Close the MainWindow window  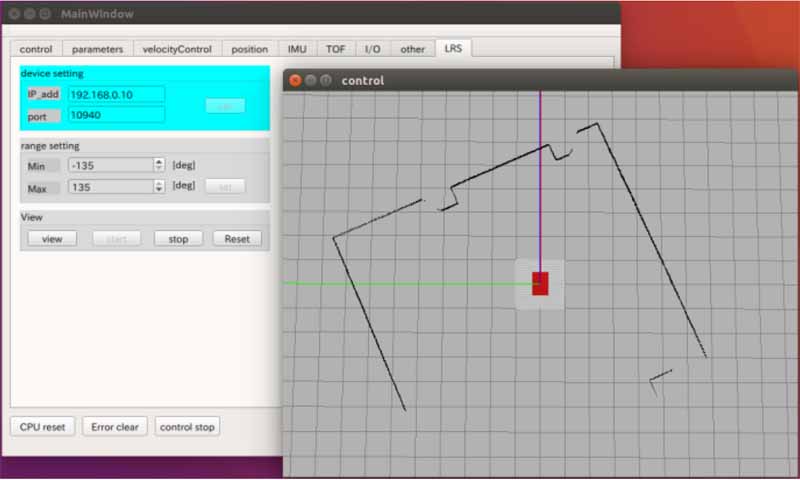(x=14, y=14)
